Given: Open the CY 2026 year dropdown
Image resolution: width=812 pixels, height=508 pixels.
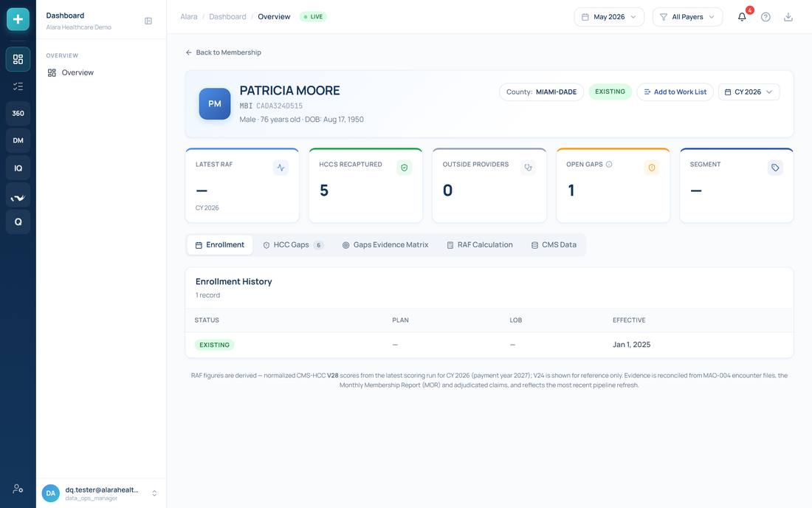Looking at the screenshot, I should pos(749,92).
